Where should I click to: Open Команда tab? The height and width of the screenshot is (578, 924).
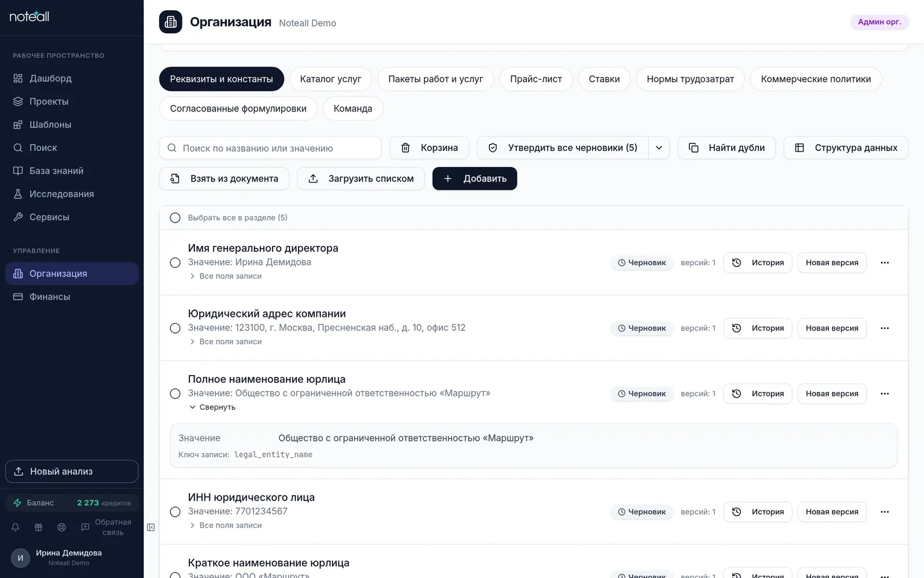pyautogui.click(x=353, y=109)
